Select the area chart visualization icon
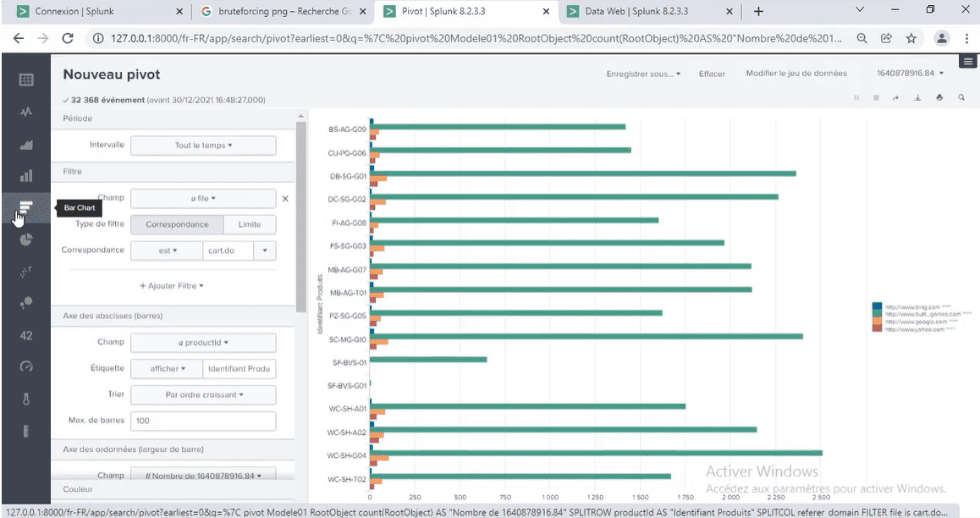Screen dimensions: 980x518 tap(26, 145)
